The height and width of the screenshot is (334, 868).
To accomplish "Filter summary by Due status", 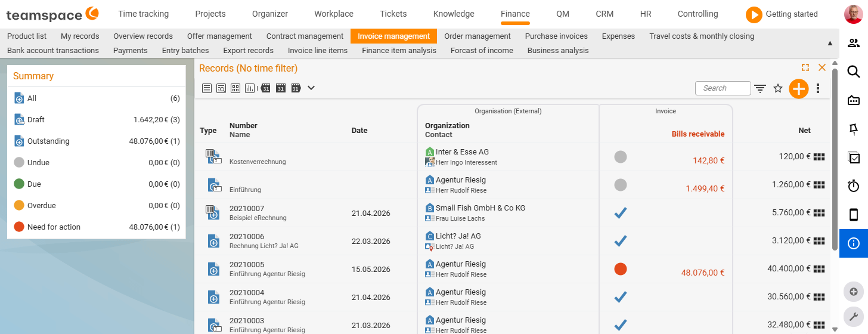I will (x=97, y=184).
